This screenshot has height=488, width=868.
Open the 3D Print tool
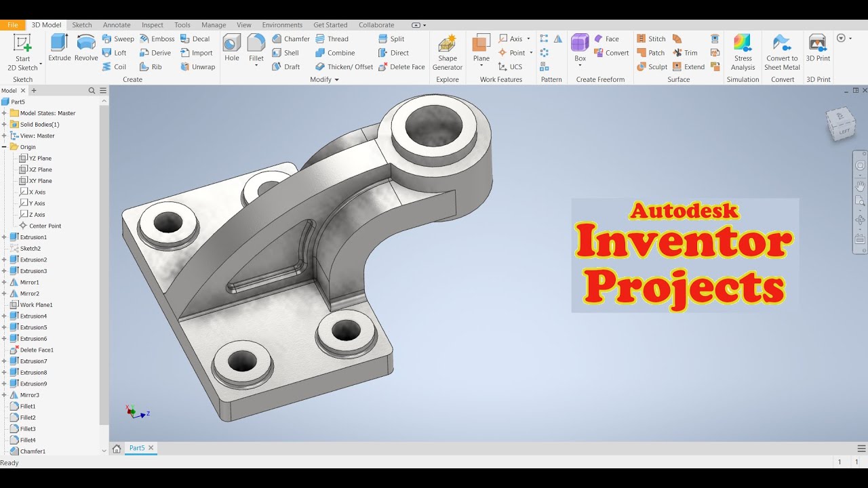[818, 47]
